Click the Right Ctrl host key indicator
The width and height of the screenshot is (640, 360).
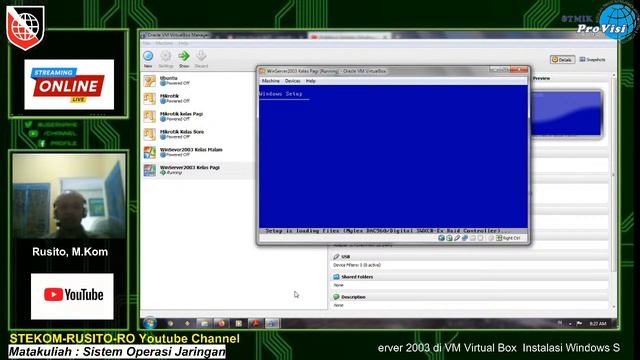pyautogui.click(x=508, y=238)
